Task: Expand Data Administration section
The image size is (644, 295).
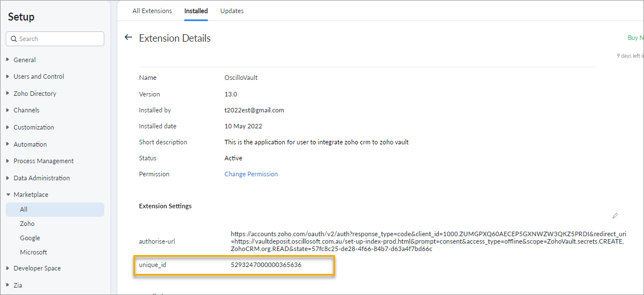Action: pyautogui.click(x=8, y=179)
